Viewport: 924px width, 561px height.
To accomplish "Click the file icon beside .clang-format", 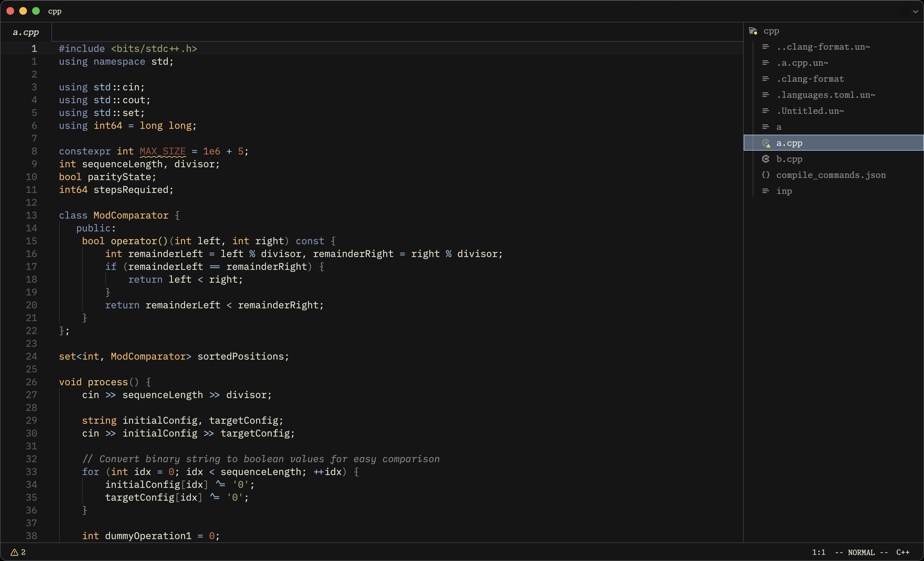I will (766, 79).
